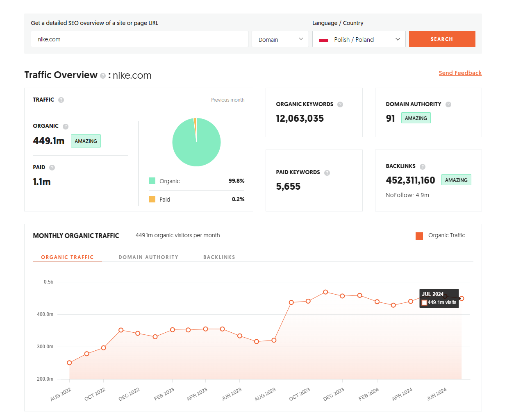Image resolution: width=507 pixels, height=420 pixels.
Task: Click the Organic Traffic legend label
Action: pos(447,235)
